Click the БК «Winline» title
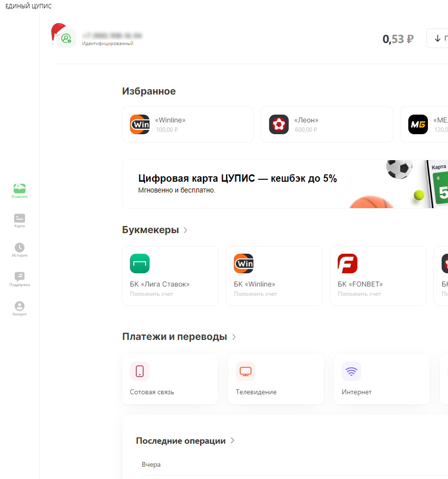 [254, 284]
